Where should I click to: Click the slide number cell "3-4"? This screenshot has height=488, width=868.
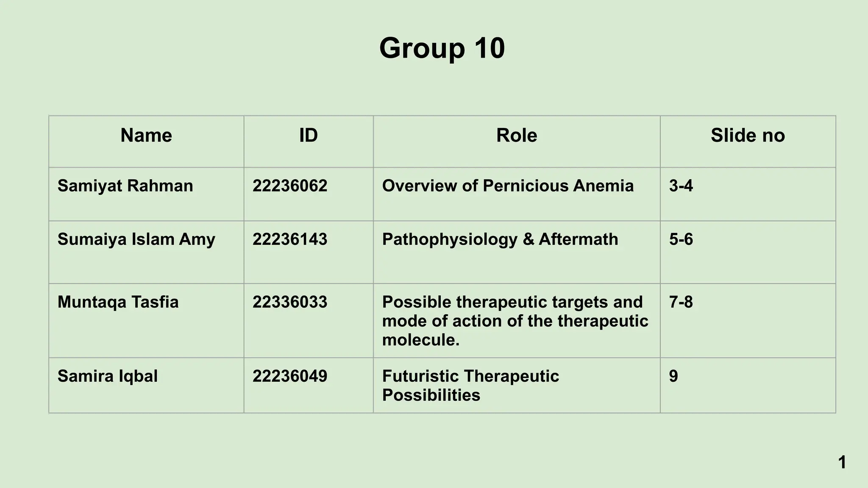pos(681,186)
